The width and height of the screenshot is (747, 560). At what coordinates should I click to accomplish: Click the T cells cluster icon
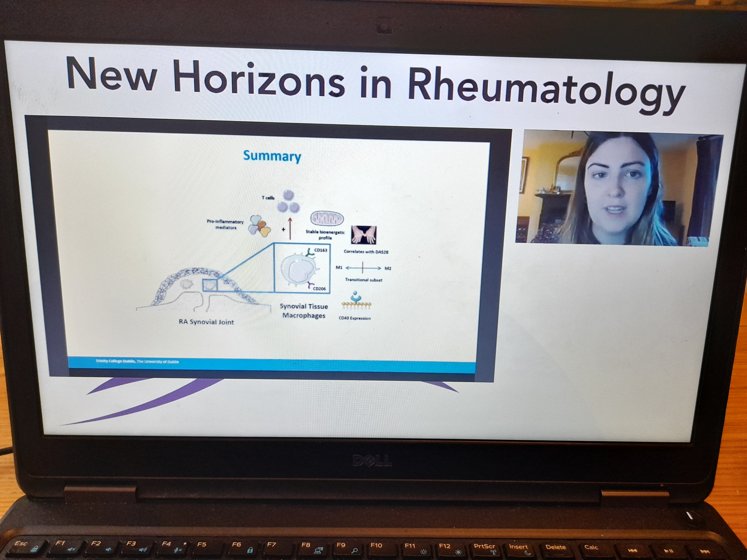(288, 202)
